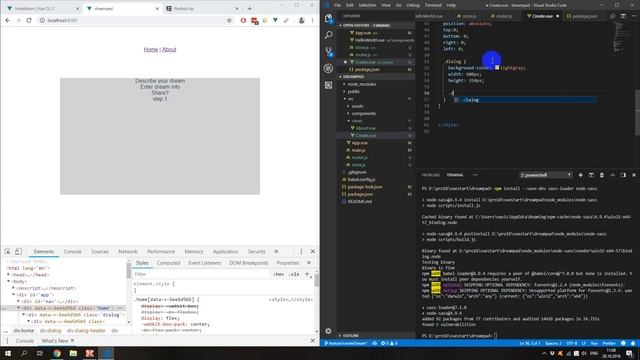Screen dimensions: 640x360
Task: Expand the noscript element in the DOM tree
Action: [13, 288]
